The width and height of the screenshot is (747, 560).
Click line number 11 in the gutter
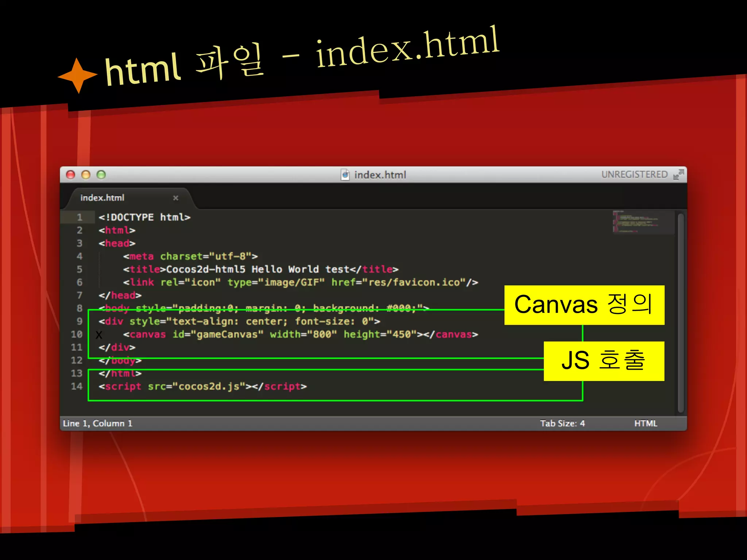tap(77, 347)
